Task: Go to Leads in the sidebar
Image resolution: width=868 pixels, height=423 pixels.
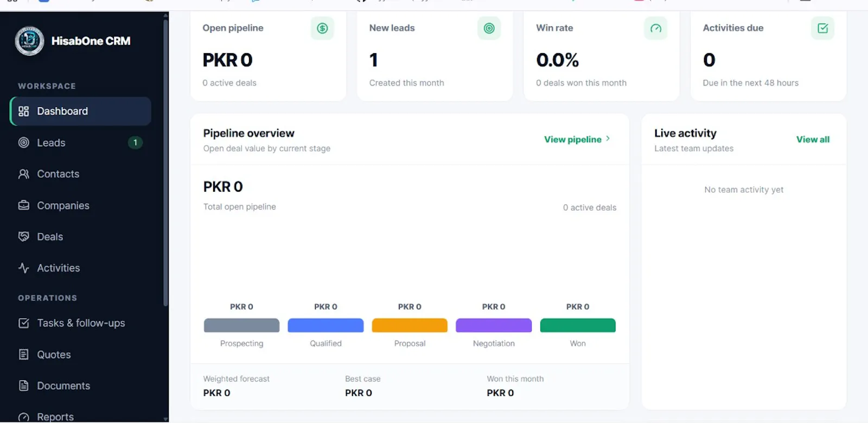Action: point(80,143)
